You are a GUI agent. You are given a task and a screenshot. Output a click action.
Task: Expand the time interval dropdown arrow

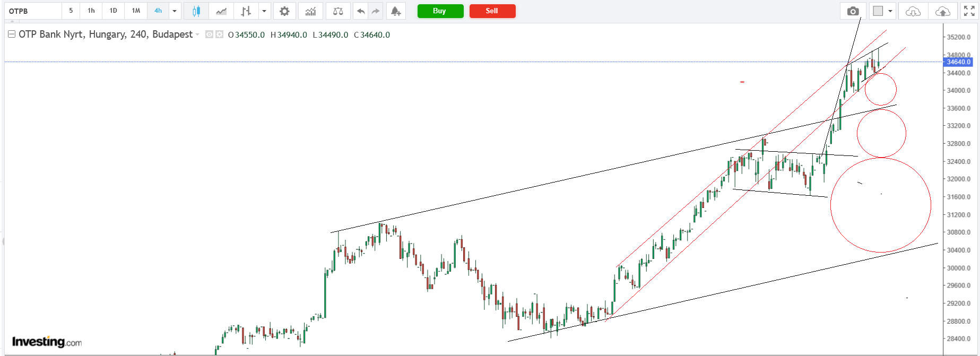pyautogui.click(x=175, y=11)
